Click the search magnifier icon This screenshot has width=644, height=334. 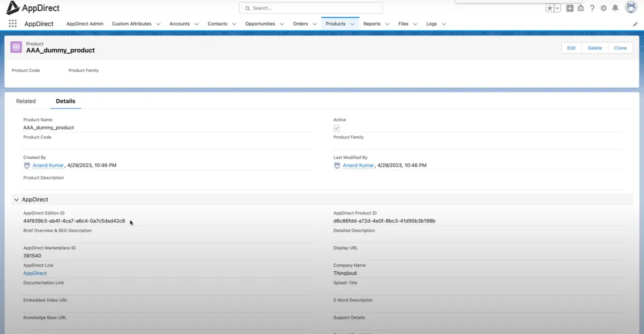(x=247, y=8)
